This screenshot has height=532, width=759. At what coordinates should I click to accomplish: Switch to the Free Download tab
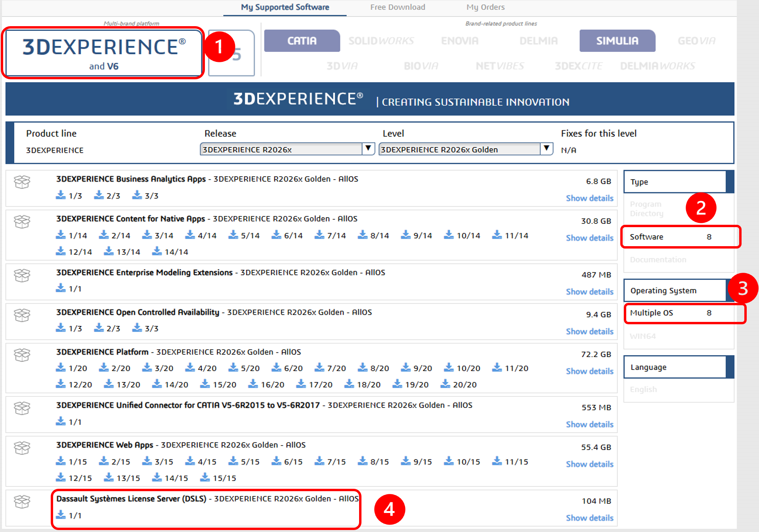[398, 7]
